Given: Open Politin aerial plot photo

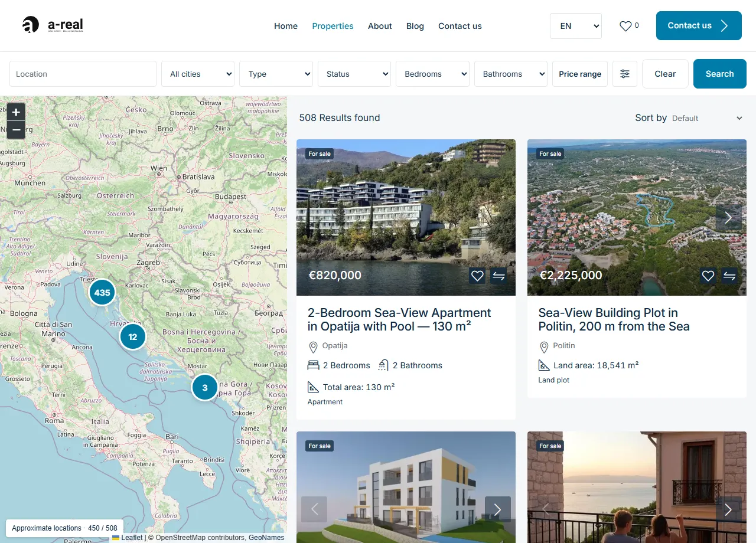Looking at the screenshot, I should [x=637, y=217].
